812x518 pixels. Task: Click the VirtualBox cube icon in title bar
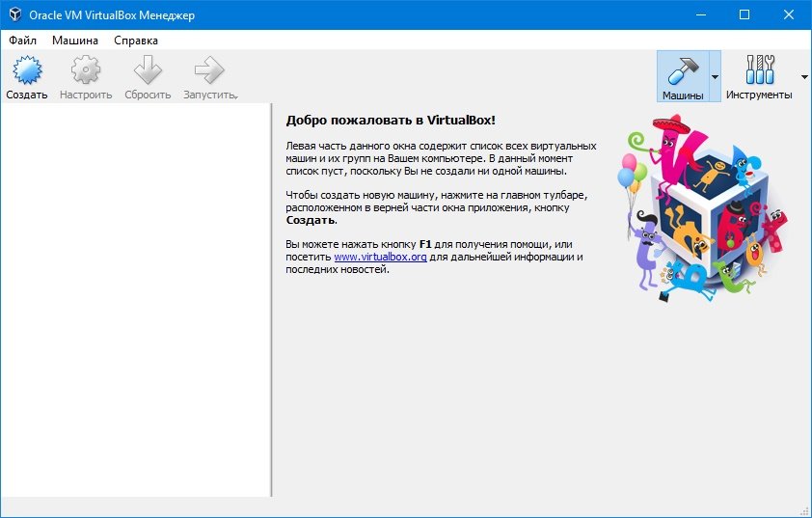tap(15, 14)
